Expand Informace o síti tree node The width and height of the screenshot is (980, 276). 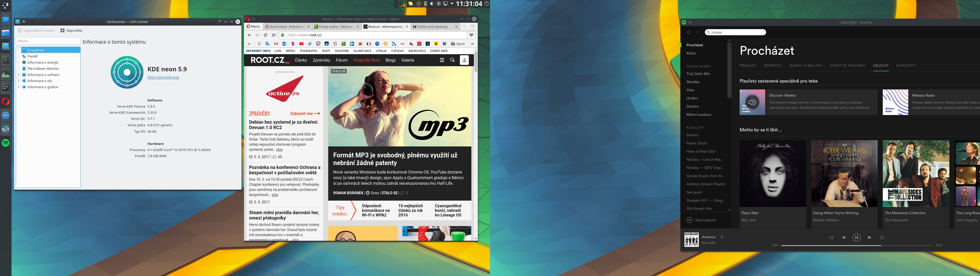coord(19,81)
